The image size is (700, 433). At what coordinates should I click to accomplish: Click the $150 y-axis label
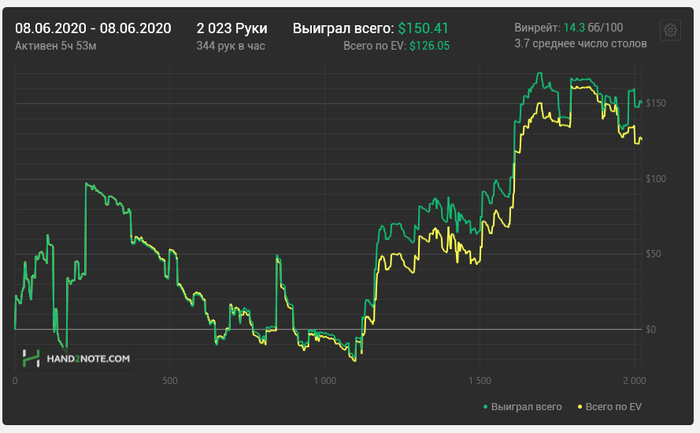point(656,103)
